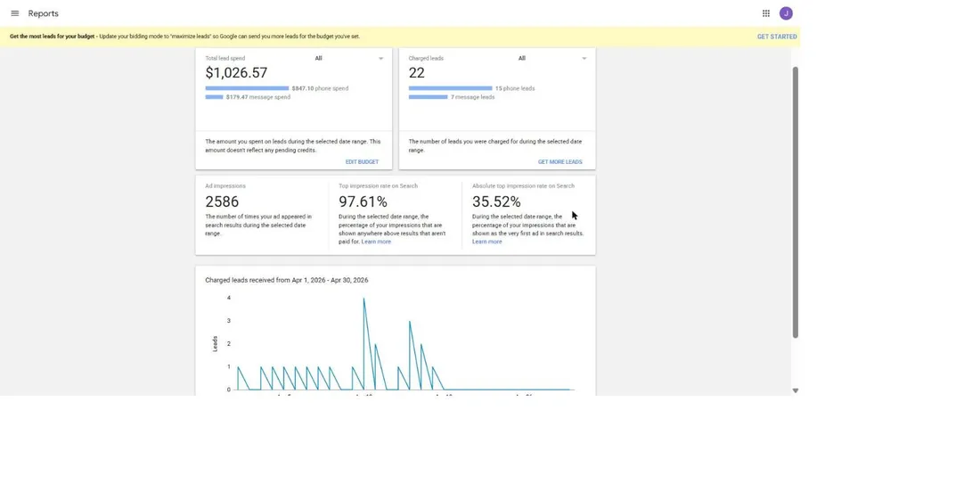Select the 2586 ad impressions value
The height and width of the screenshot is (484, 980).
click(222, 202)
